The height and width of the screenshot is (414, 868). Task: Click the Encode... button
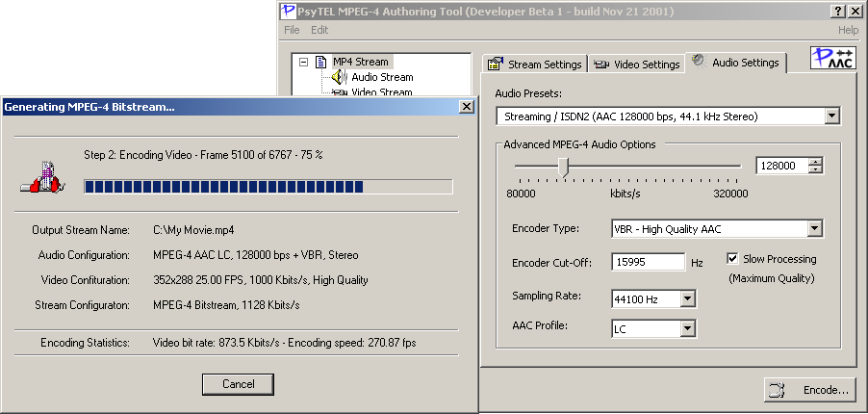(810, 390)
